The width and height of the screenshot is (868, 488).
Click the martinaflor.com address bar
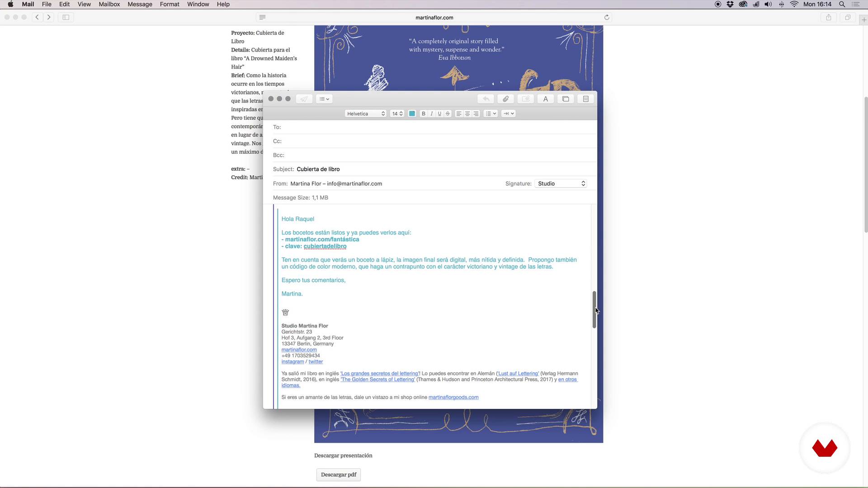point(434,18)
